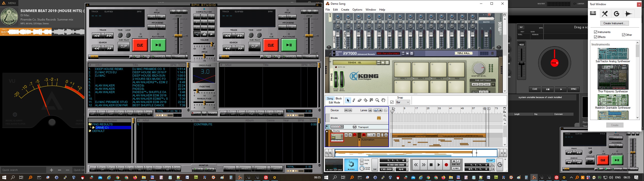Click the Create Instrument... button
The image size is (644, 181).
click(615, 23)
